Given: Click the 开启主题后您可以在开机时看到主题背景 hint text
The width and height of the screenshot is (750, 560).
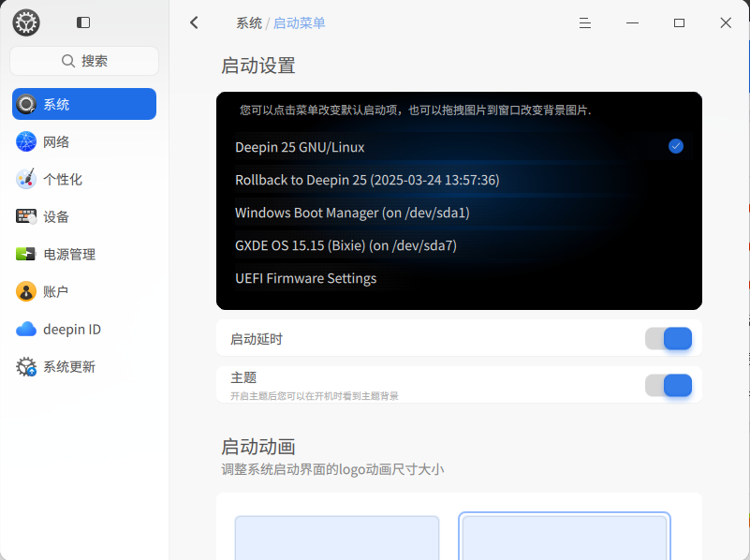Looking at the screenshot, I should pyautogui.click(x=315, y=396).
